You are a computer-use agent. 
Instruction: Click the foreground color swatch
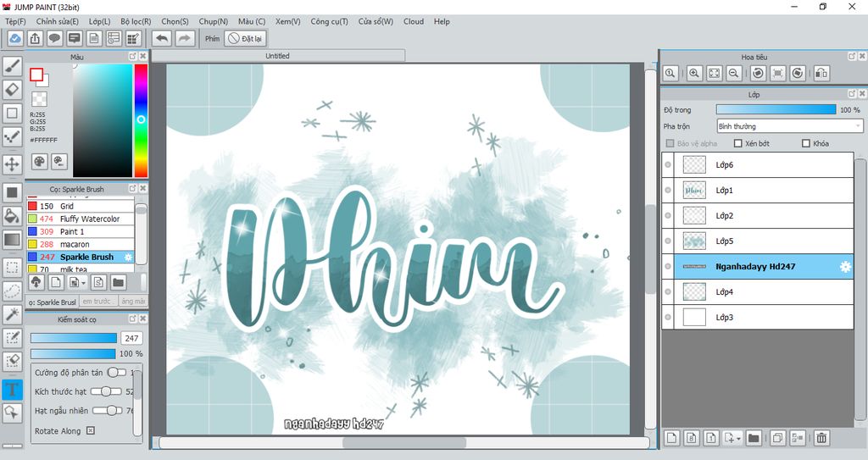[x=36, y=75]
